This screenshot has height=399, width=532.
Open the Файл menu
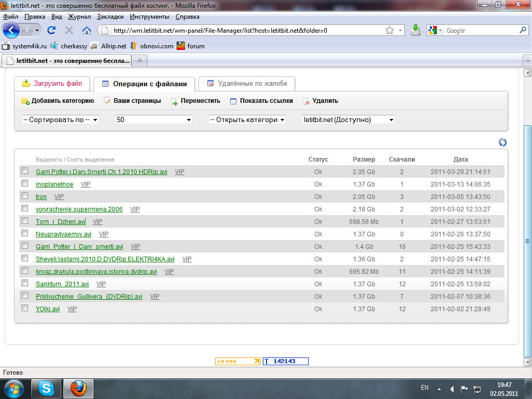coord(10,17)
